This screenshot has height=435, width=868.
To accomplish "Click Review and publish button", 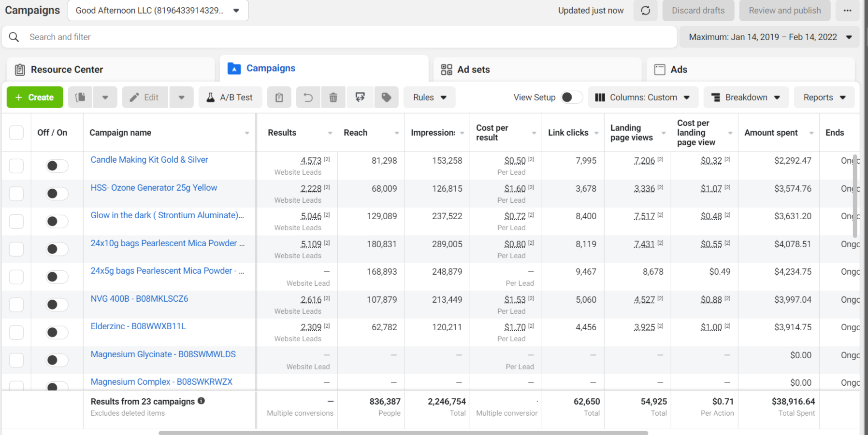I will tap(785, 11).
